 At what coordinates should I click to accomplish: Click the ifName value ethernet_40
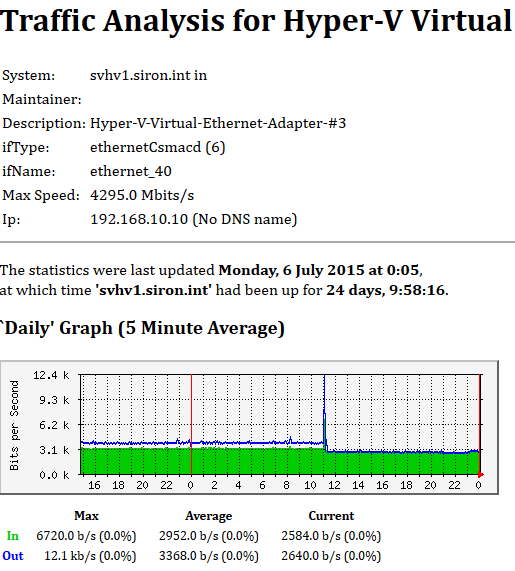point(131,171)
